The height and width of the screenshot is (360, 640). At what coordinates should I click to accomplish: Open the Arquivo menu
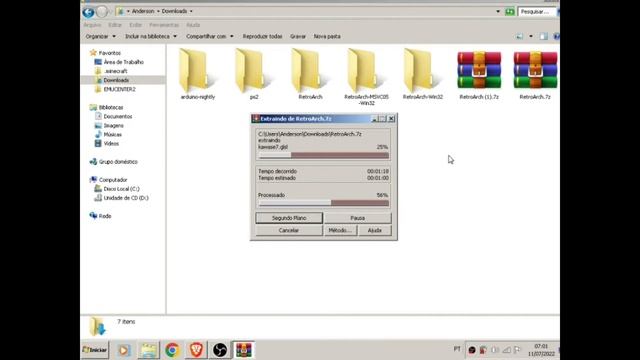[x=92, y=25]
